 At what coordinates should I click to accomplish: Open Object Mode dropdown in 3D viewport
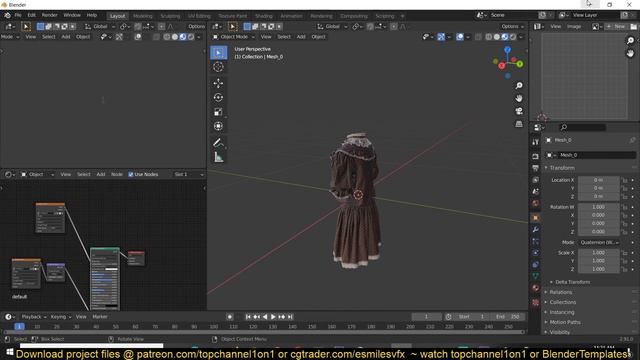pos(234,37)
